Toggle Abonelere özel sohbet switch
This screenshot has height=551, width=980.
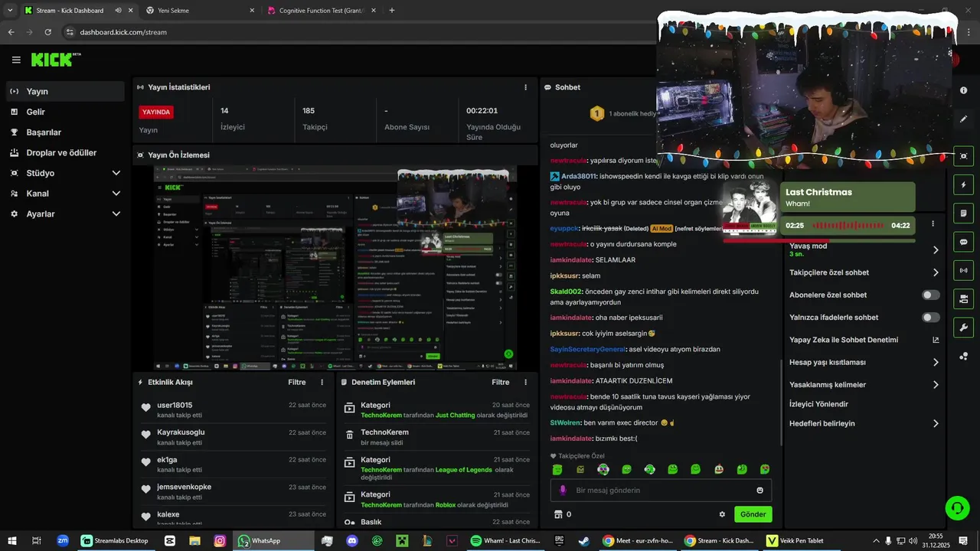tap(931, 295)
